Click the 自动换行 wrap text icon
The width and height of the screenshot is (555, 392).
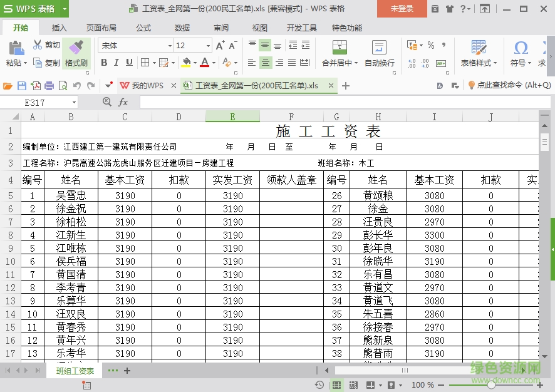click(x=378, y=47)
